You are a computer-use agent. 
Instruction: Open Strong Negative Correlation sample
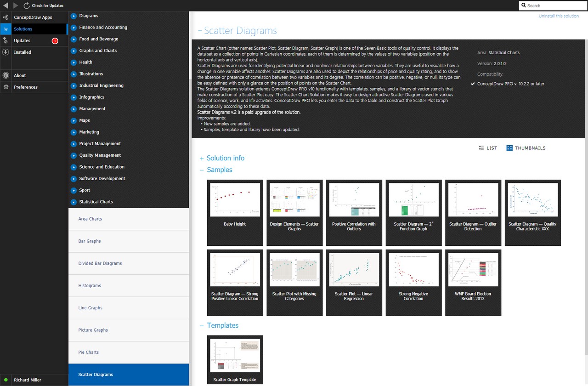tap(414, 283)
